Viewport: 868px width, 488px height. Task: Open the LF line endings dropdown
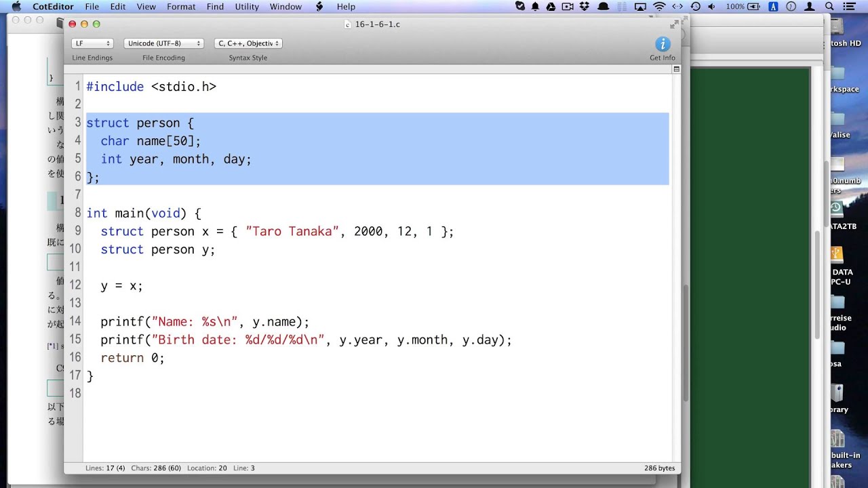coord(92,43)
